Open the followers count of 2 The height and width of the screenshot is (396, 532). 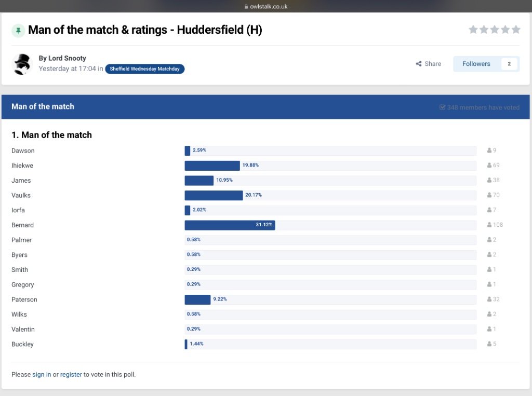click(x=509, y=64)
